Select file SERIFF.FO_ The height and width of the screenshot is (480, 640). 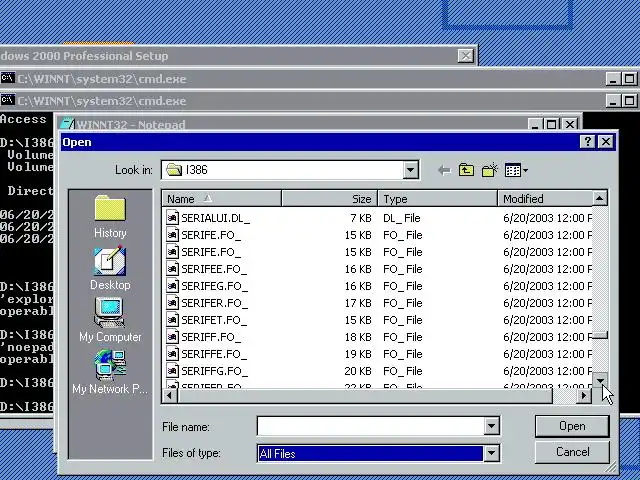click(211, 337)
